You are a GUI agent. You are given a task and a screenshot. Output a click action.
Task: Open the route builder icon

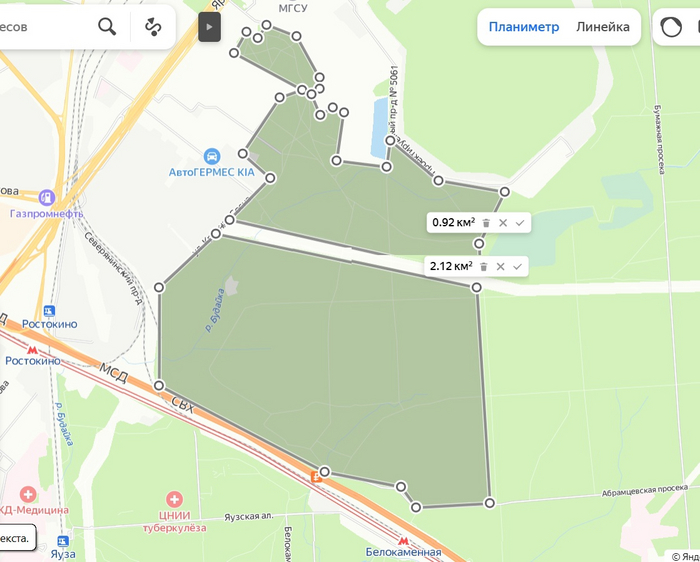(x=153, y=27)
